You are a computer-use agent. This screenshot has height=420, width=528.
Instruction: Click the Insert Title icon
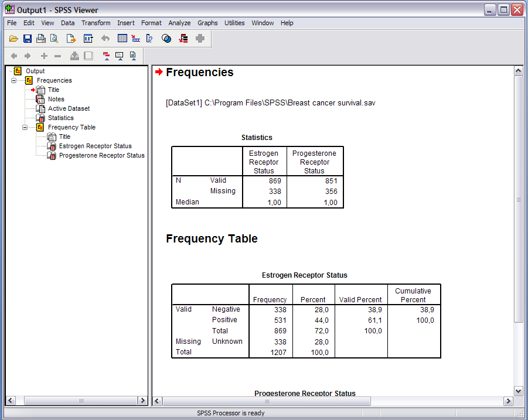point(120,56)
